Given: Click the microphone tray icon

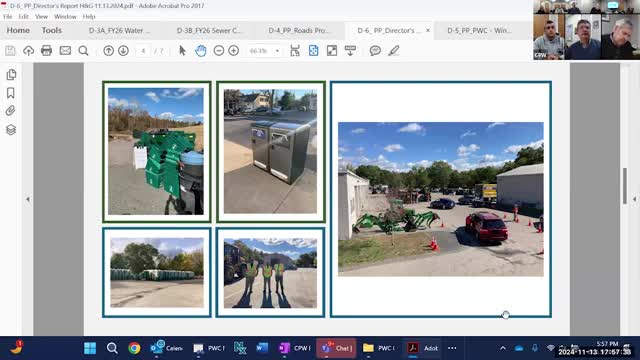Looking at the screenshot, I should point(535,348).
